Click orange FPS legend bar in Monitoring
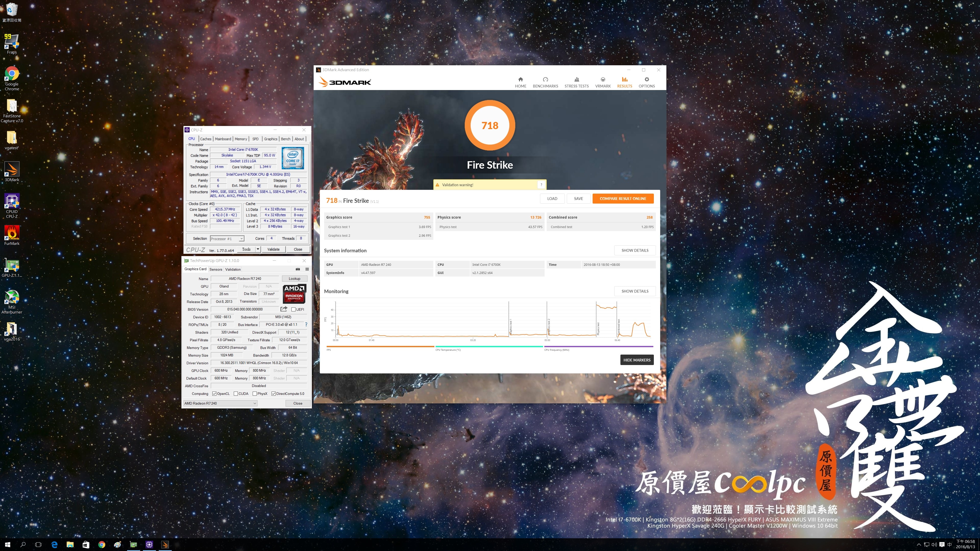 (x=380, y=346)
